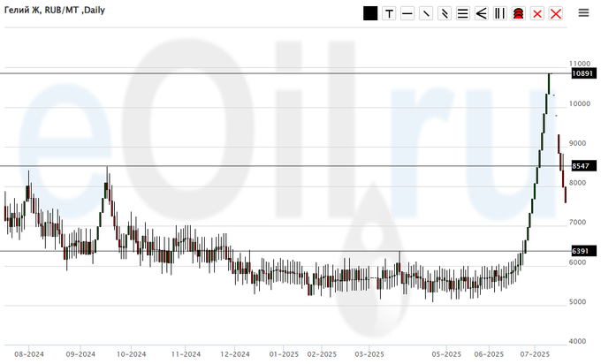Image resolution: width=601 pixels, height=364 pixels.
Task: Click the 10891 price level label
Action: pos(582,74)
